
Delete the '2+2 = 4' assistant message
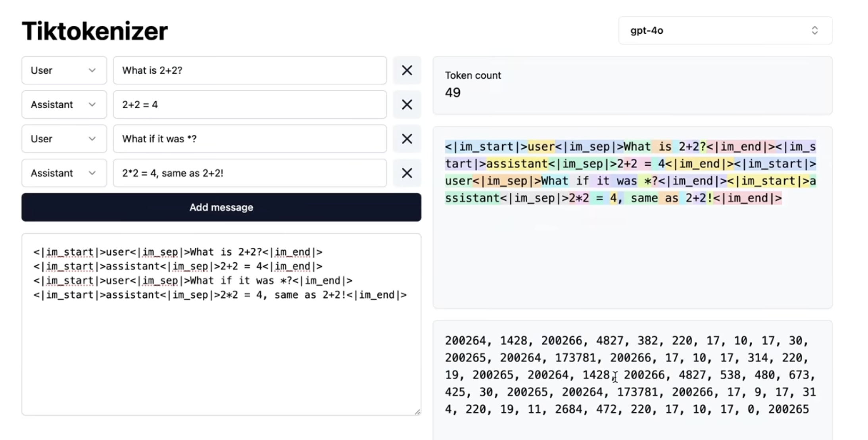tap(407, 105)
